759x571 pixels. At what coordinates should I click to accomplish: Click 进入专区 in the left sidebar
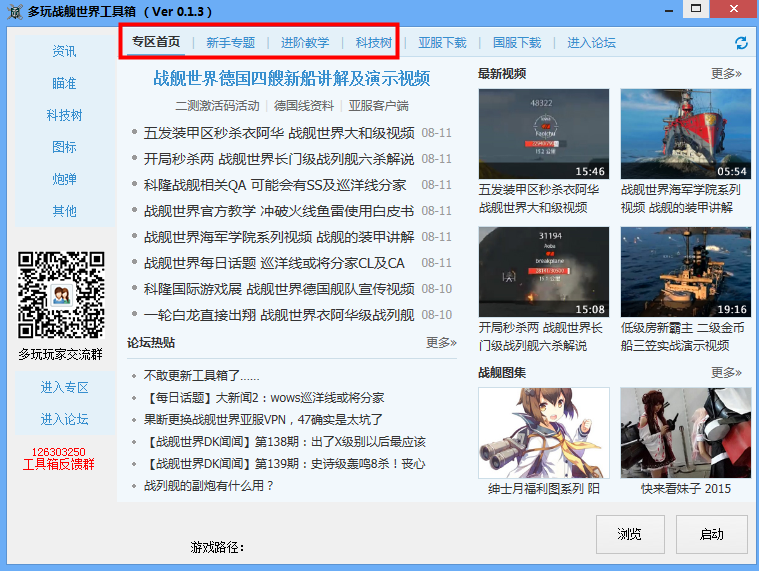point(64,387)
